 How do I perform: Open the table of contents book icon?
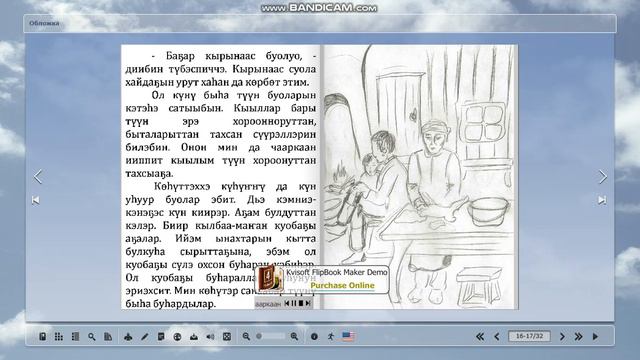coord(42,336)
